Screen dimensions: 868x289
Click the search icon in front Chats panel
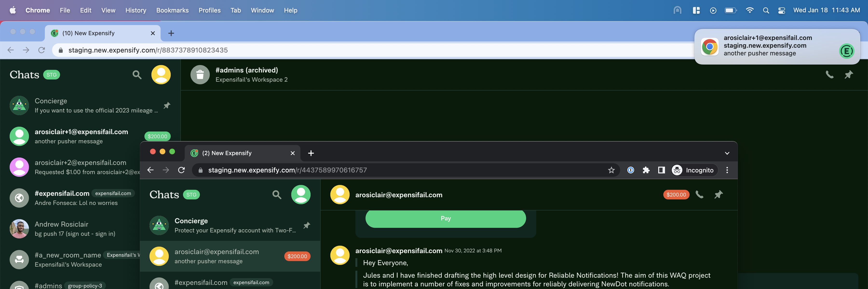pos(277,194)
